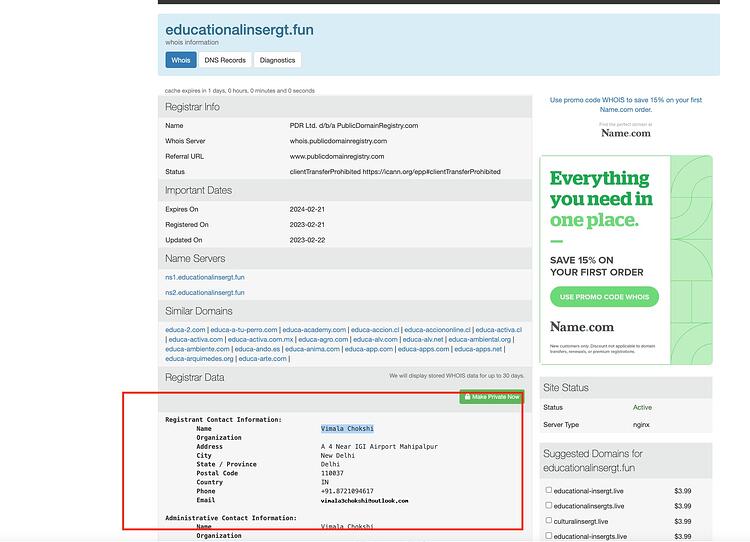Screen dimensions: 750x542
Task: Select the expiry date 2024-02-21
Action: point(307,209)
